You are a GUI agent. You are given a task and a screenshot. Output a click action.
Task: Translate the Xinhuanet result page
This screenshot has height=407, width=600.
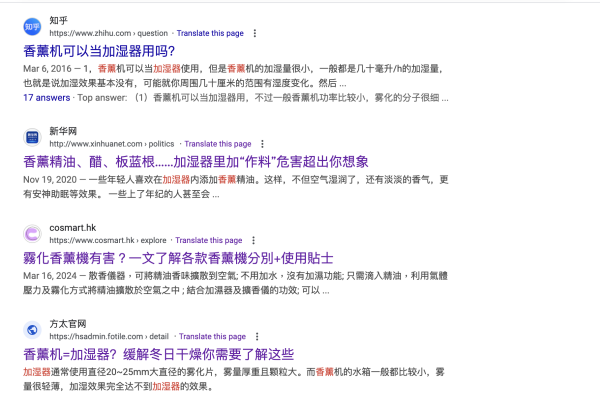218,144
